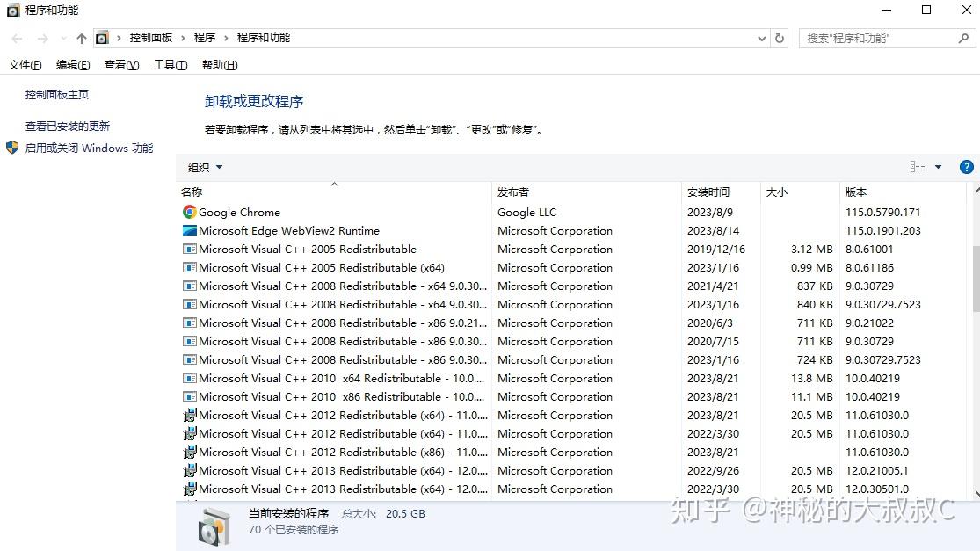Image resolution: width=980 pixels, height=551 pixels.
Task: Open the 帮助(H) menu
Action: 220,65
